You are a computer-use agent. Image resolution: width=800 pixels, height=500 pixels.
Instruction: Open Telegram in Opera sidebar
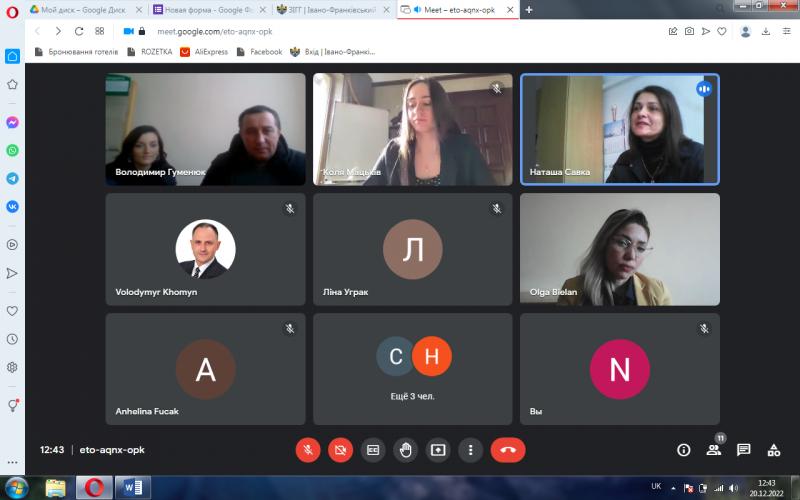(12, 179)
